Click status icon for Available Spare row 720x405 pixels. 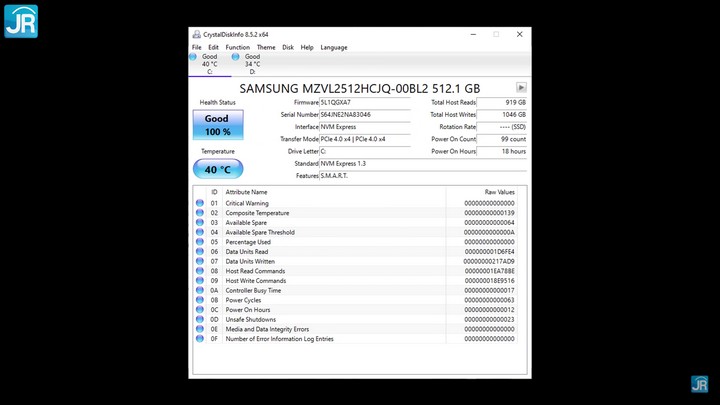click(x=200, y=222)
